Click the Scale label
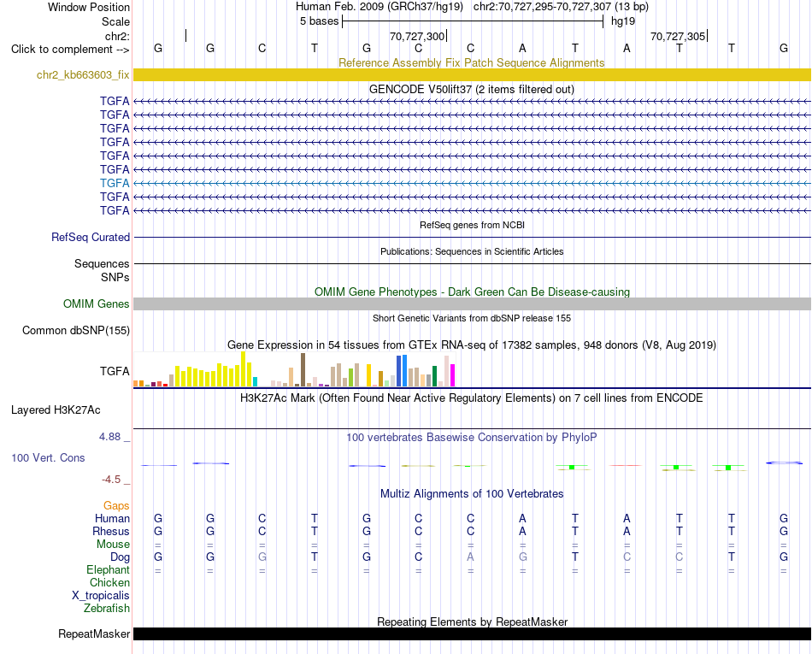The image size is (812, 654). 115,21
